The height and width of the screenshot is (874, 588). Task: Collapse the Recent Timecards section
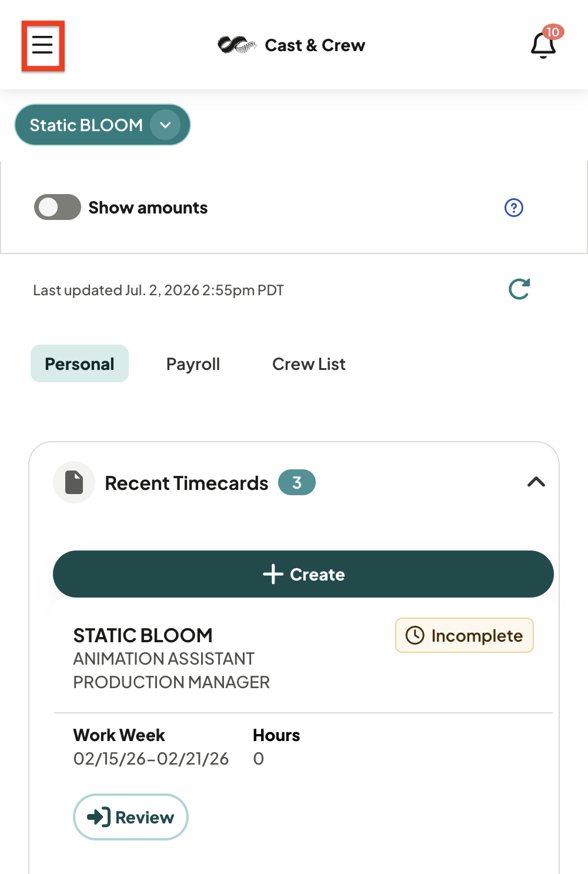[536, 482]
